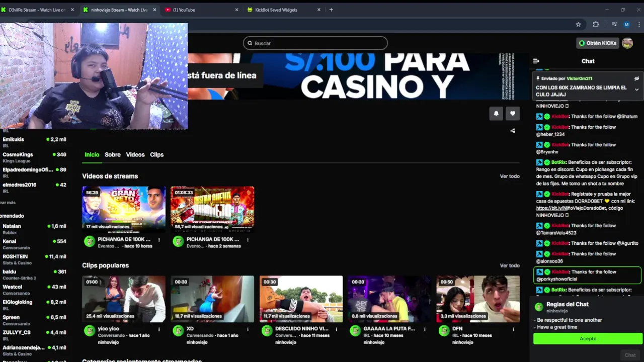644x362 pixels.
Task: Switch to the YouTube browser tab
Action: tap(202, 10)
